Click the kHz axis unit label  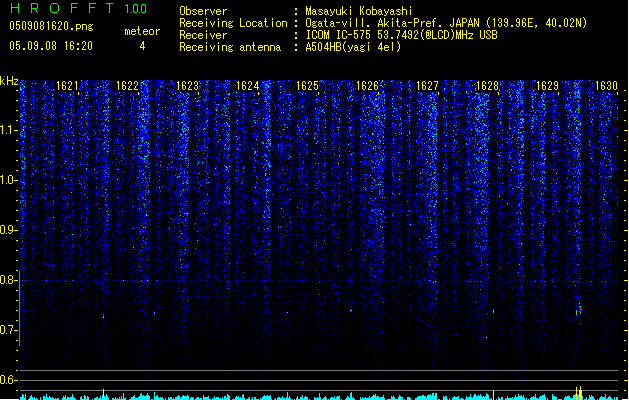(9, 81)
